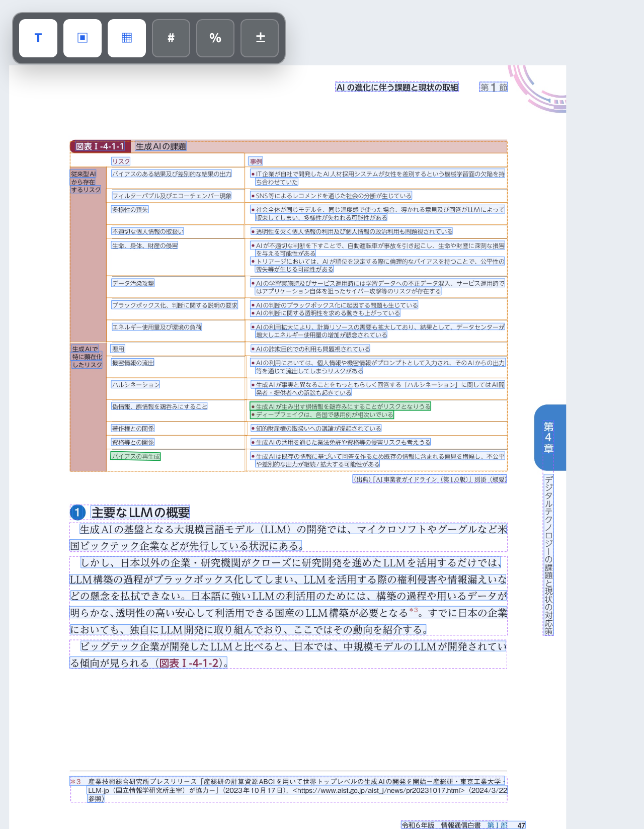Toggle the table grid overlay button

click(127, 38)
